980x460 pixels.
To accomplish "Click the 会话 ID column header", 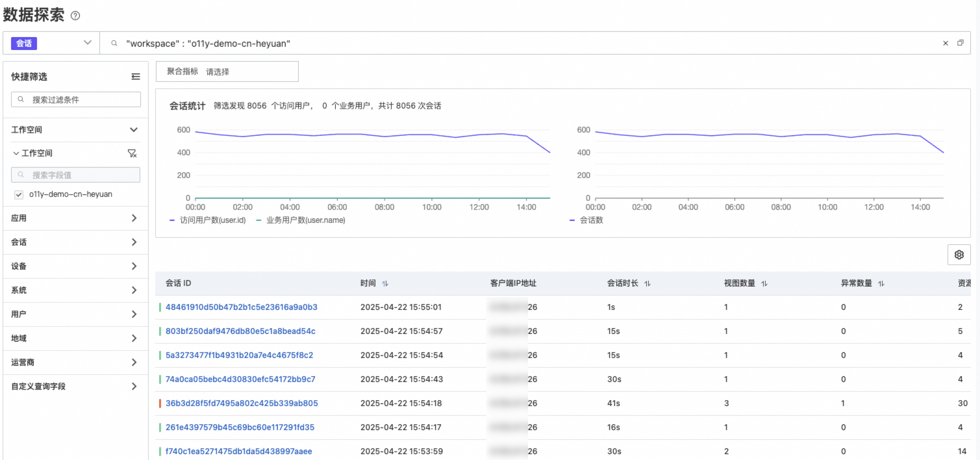I will point(178,283).
